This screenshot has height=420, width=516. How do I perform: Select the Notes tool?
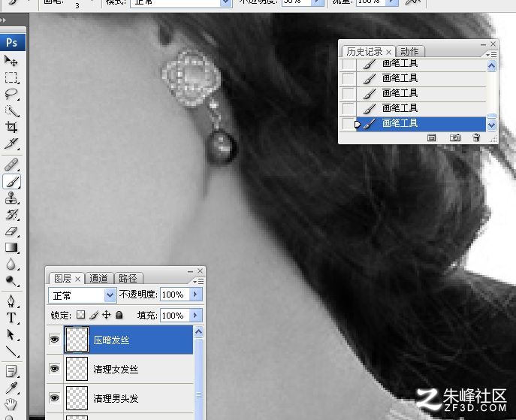11,372
